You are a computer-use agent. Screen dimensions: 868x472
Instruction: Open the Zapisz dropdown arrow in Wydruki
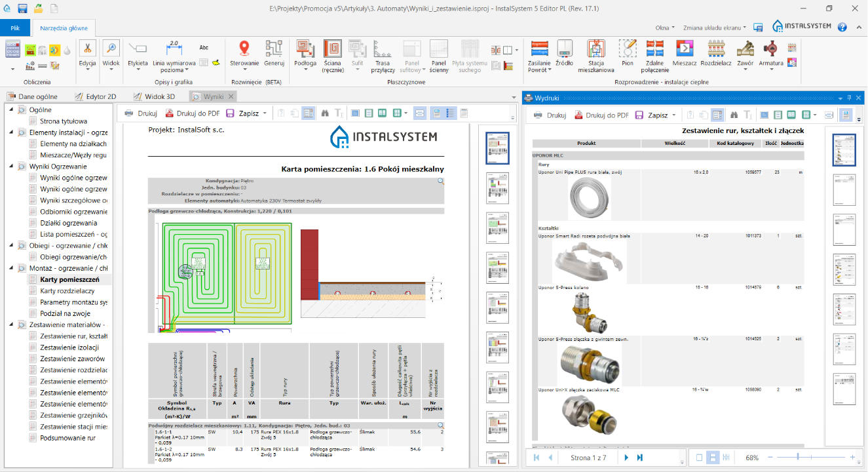(674, 115)
